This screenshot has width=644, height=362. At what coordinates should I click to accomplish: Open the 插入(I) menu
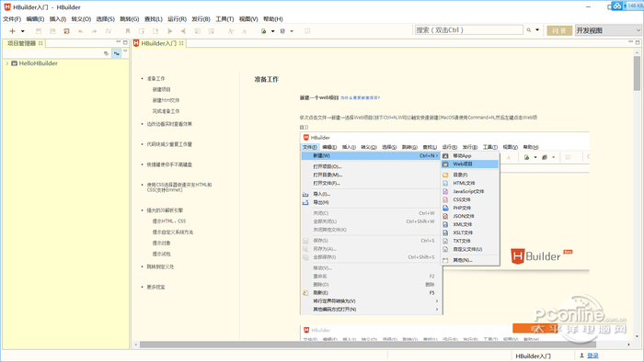[58, 19]
